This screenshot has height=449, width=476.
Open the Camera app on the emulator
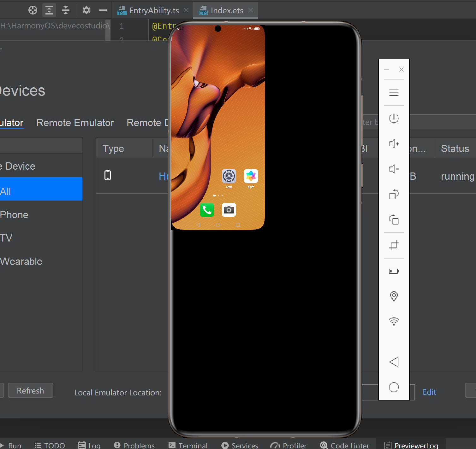(x=229, y=210)
